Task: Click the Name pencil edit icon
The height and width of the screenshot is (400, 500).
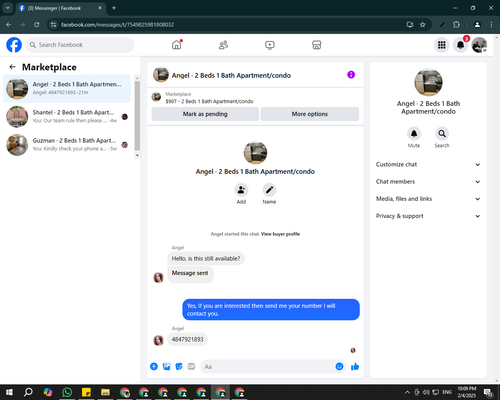Action: (269, 190)
